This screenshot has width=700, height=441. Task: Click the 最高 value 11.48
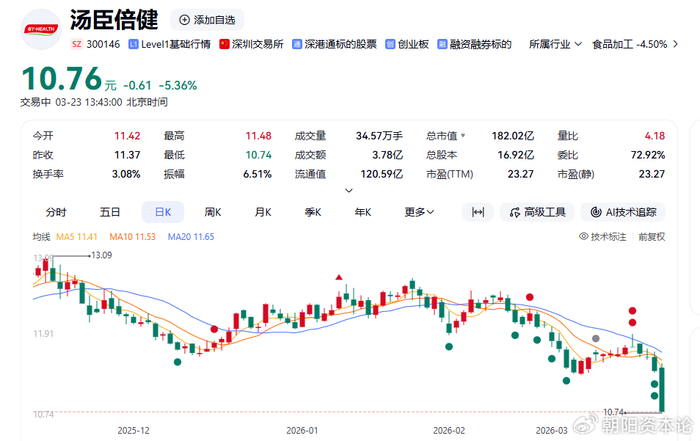point(258,136)
